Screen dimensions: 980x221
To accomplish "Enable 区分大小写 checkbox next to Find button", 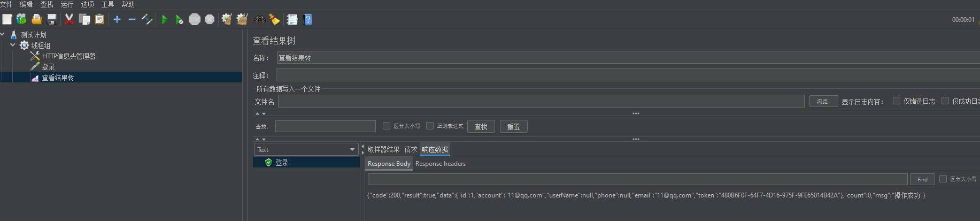I will coord(943,179).
